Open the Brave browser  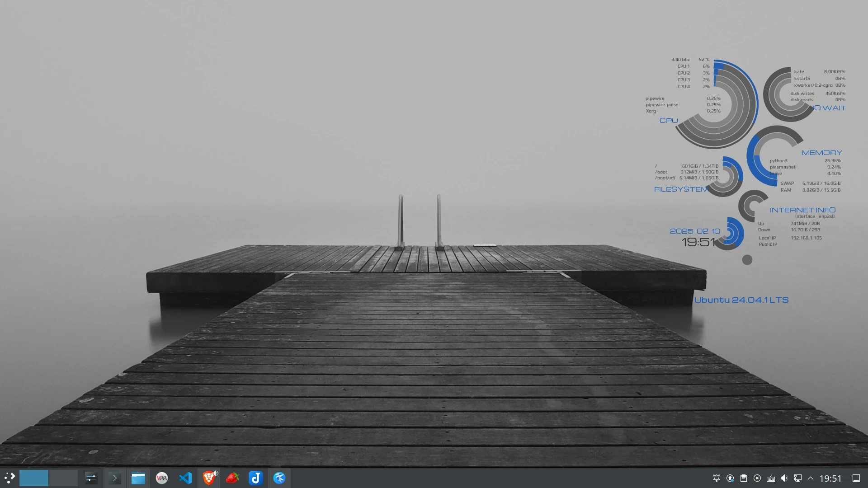[209, 478]
